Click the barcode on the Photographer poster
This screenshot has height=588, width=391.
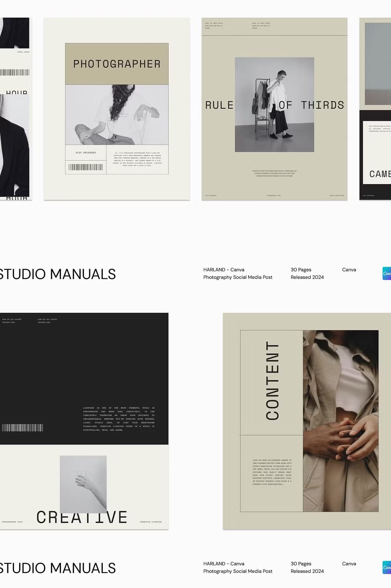coord(86,167)
